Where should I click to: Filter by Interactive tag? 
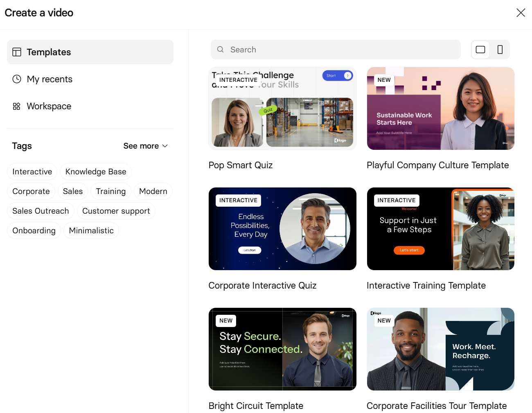click(x=32, y=172)
